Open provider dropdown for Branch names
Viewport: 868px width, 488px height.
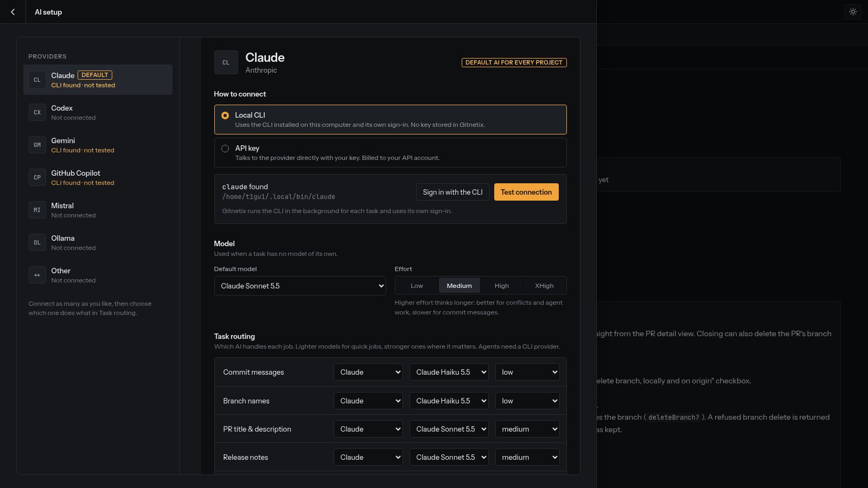click(x=368, y=401)
